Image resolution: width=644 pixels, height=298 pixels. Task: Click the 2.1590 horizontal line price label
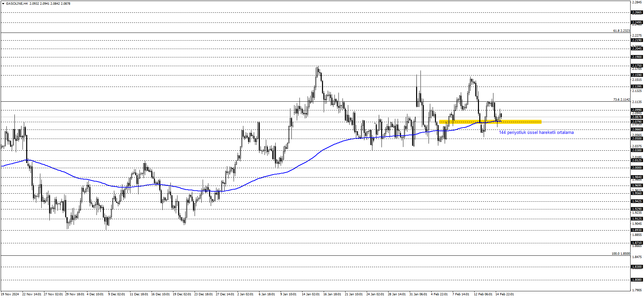coord(637,75)
